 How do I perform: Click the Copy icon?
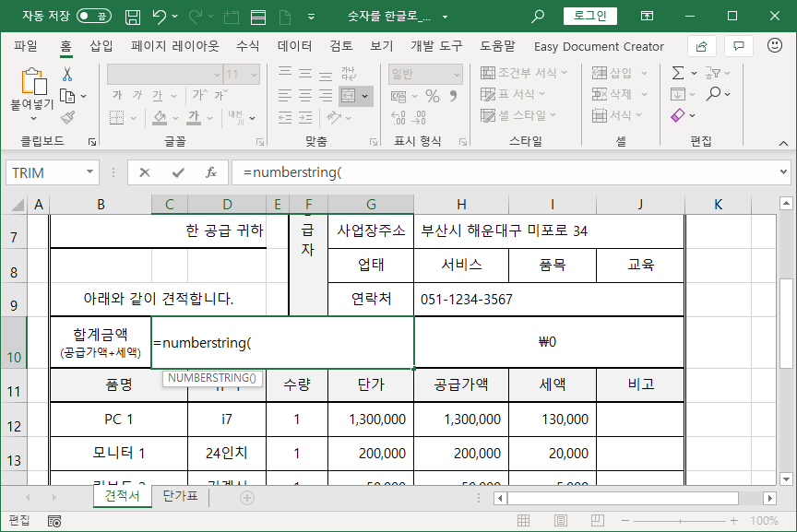tap(67, 96)
